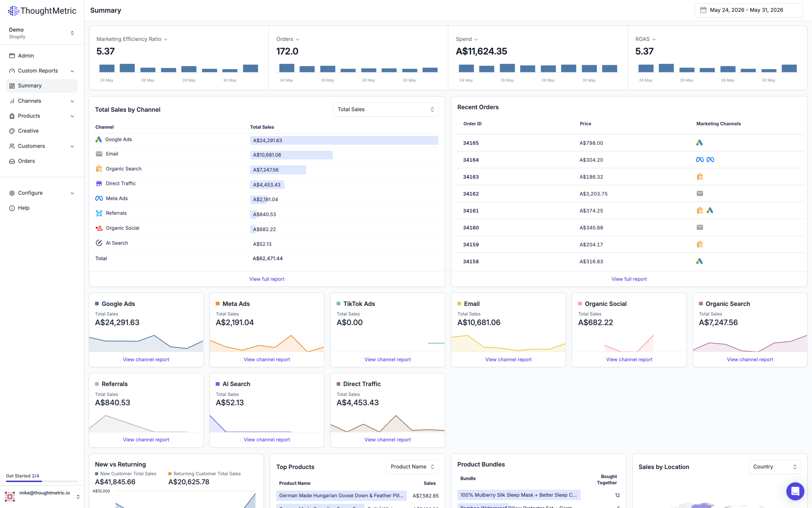
Task: Go to Admin page
Action: (42, 56)
